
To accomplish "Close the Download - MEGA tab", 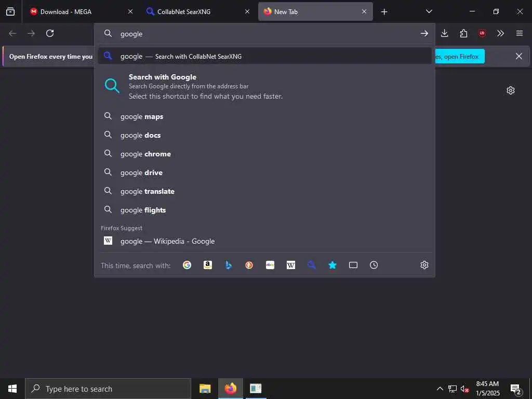I will [130, 11].
